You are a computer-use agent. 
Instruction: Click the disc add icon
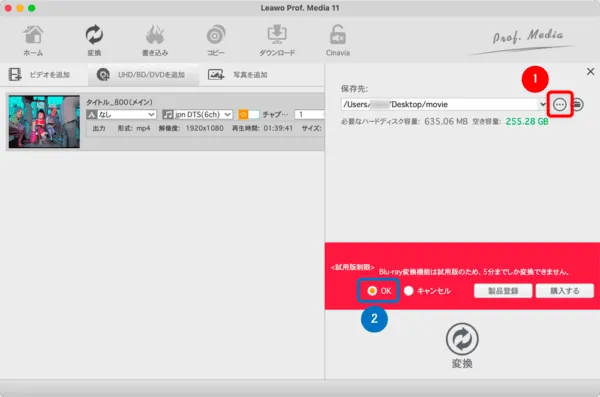pyautogui.click(x=103, y=75)
